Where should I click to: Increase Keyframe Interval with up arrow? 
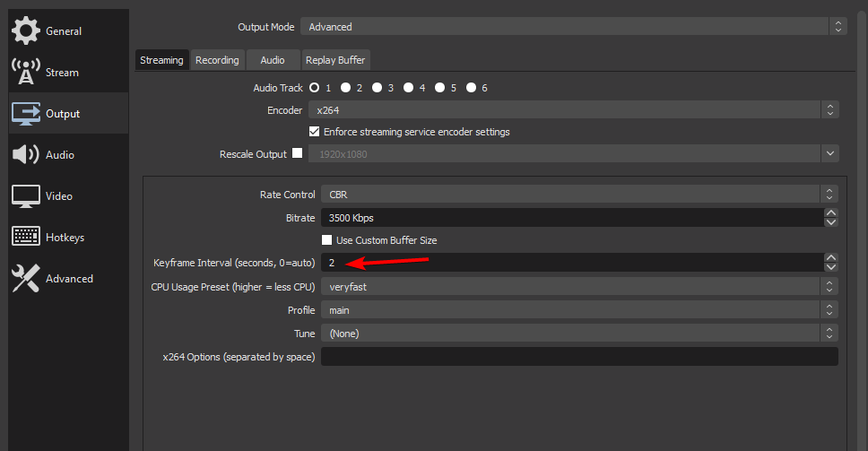coord(831,258)
